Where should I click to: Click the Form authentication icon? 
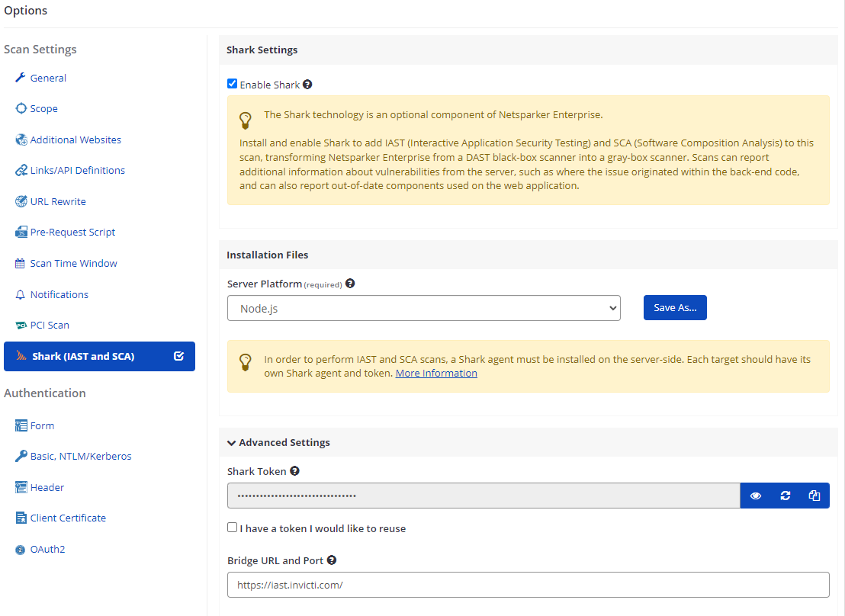pyautogui.click(x=21, y=425)
